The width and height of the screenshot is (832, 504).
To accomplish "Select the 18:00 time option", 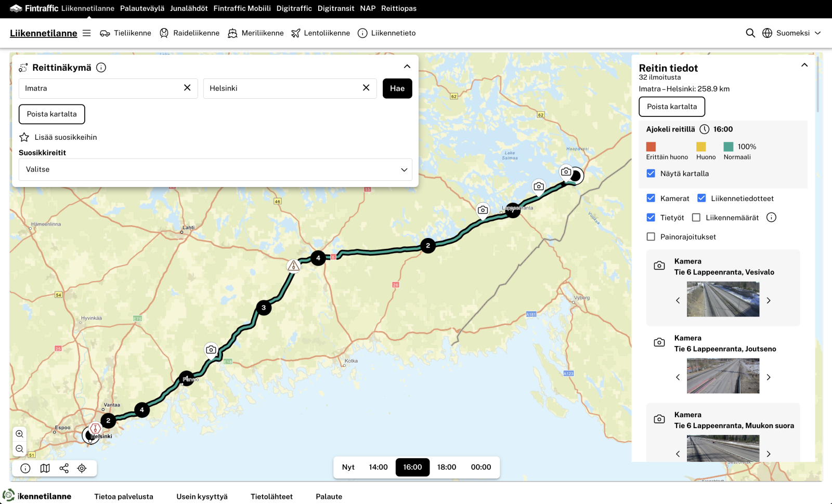I will click(x=446, y=467).
